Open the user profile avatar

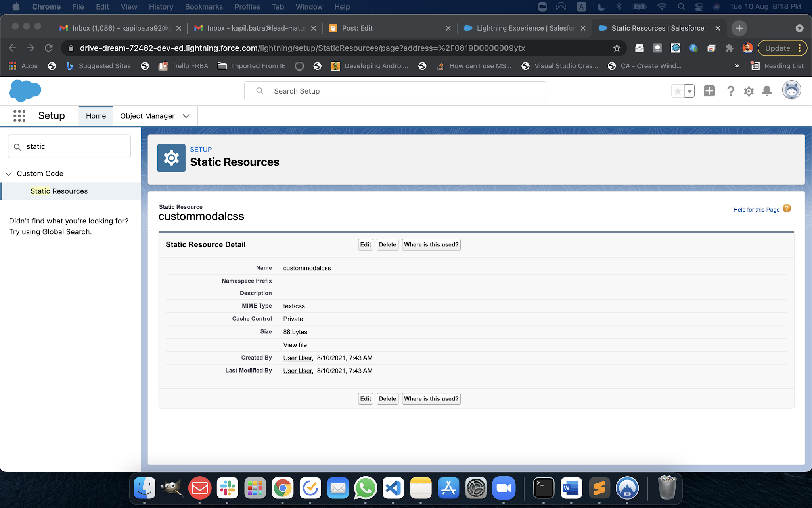click(x=791, y=90)
